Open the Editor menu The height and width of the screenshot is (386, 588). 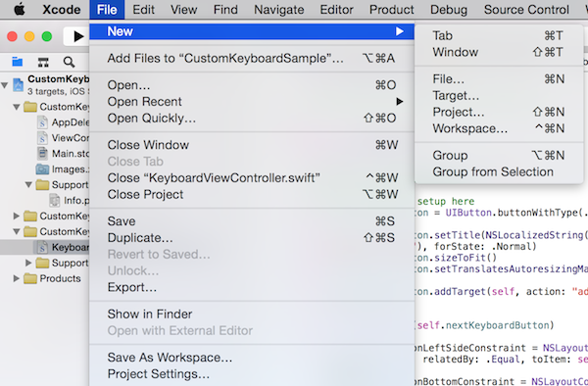pos(336,9)
